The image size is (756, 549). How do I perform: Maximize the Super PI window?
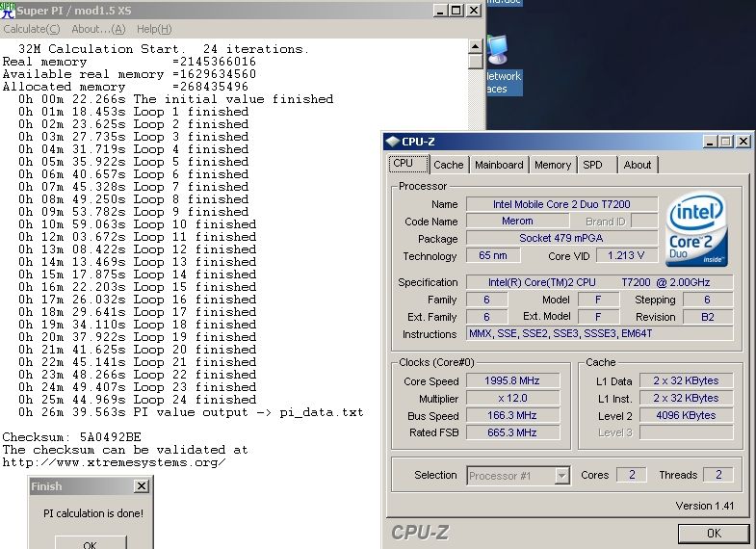point(456,11)
